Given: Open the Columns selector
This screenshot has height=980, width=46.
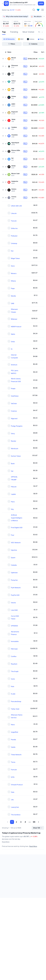Looking at the screenshot, I should coord(33,44).
